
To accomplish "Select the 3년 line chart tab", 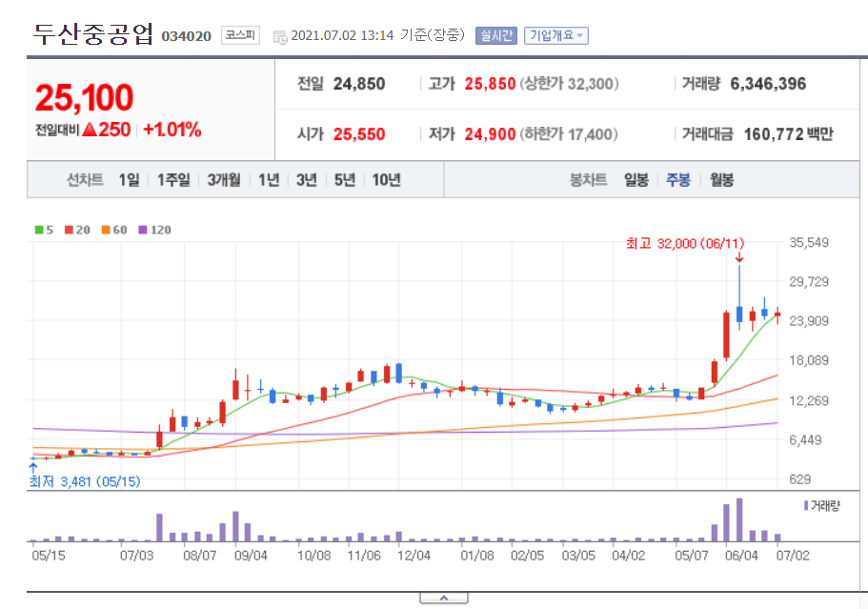I will [307, 179].
